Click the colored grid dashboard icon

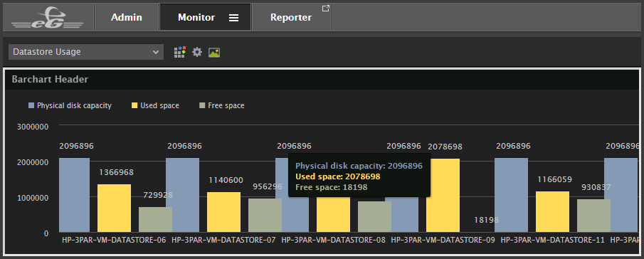[x=179, y=52]
